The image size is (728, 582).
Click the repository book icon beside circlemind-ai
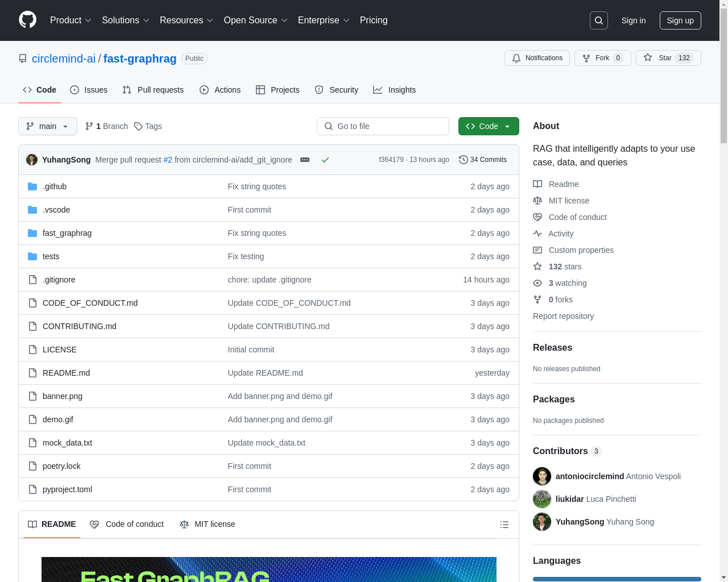tap(23, 59)
